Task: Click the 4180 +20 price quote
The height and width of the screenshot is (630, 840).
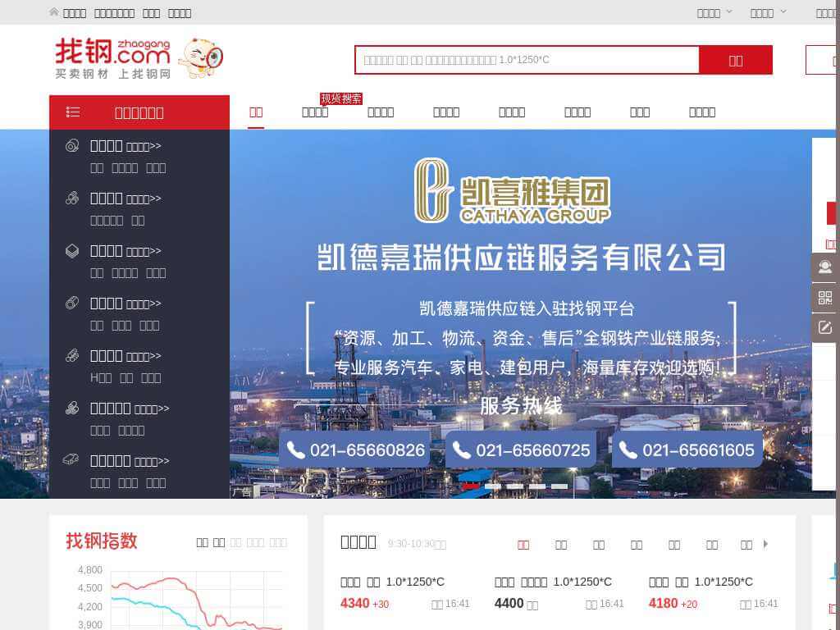Action: [x=673, y=604]
